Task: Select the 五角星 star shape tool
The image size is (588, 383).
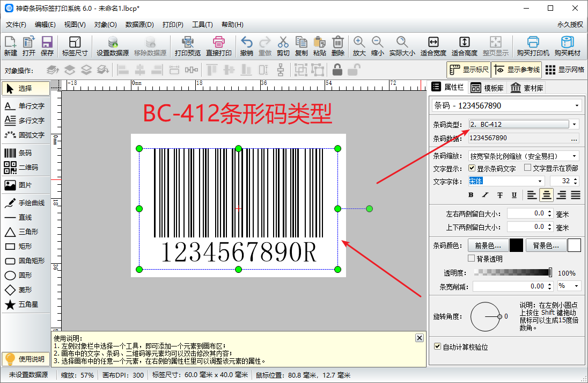Action: (x=26, y=305)
